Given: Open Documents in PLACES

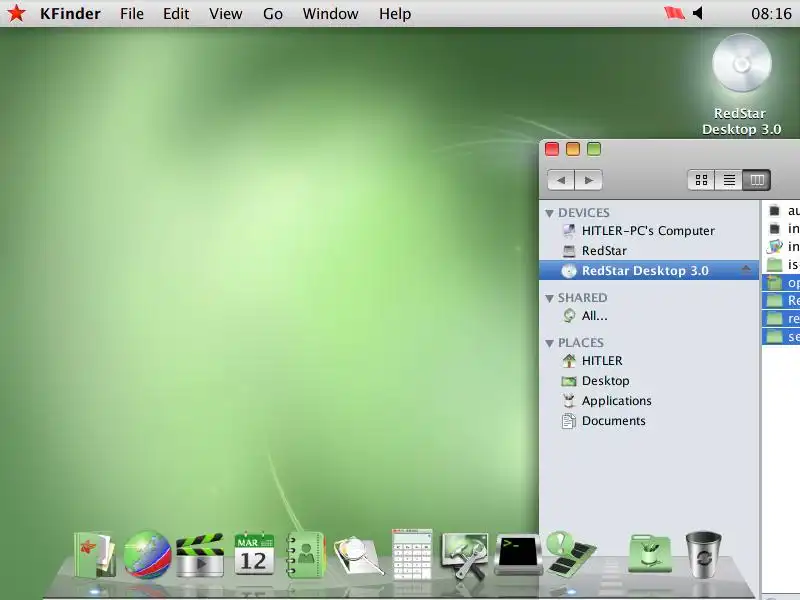Looking at the screenshot, I should pos(649,420).
